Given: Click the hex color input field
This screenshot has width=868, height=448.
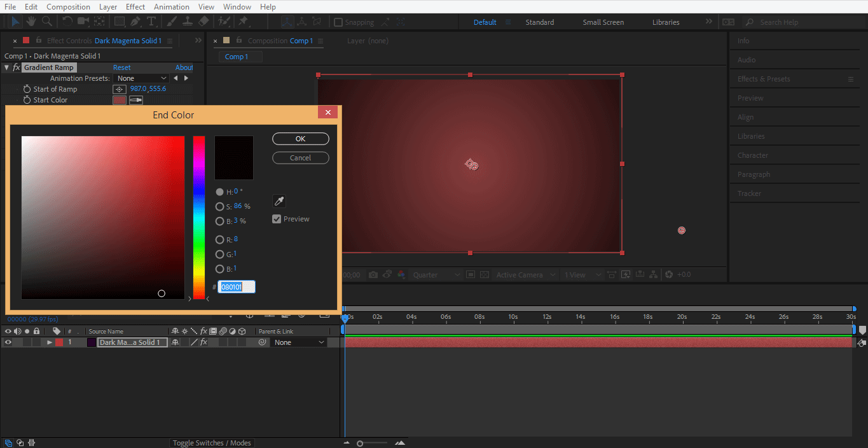Looking at the screenshot, I should tap(237, 287).
